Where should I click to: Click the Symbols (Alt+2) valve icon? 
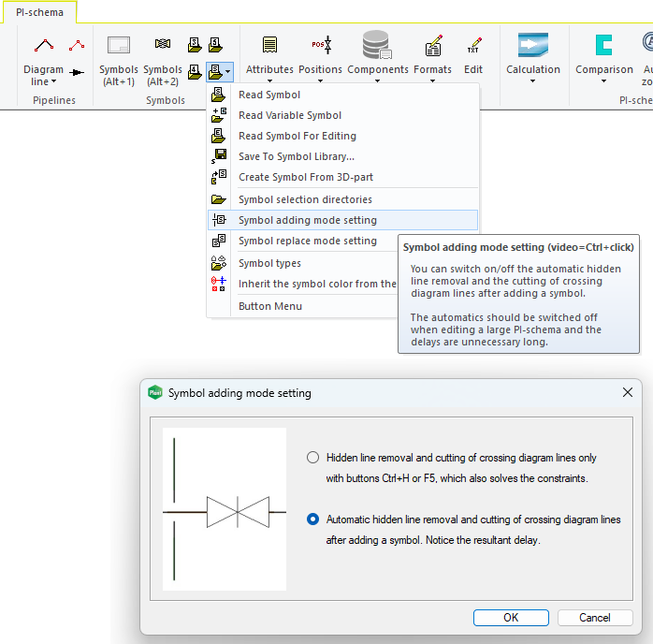(163, 45)
